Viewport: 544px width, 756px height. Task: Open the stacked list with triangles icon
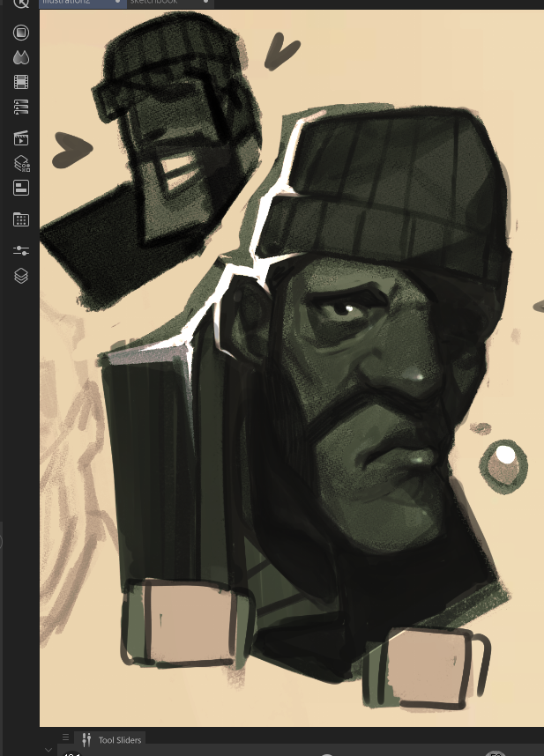[21, 107]
